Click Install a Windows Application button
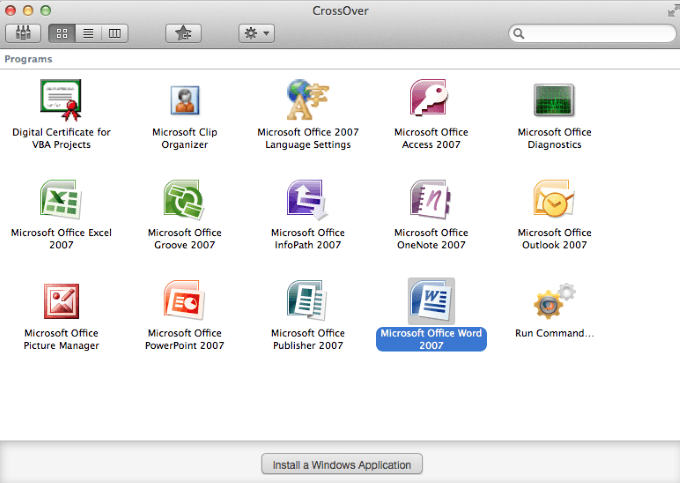The height and width of the screenshot is (483, 680). coord(342,464)
